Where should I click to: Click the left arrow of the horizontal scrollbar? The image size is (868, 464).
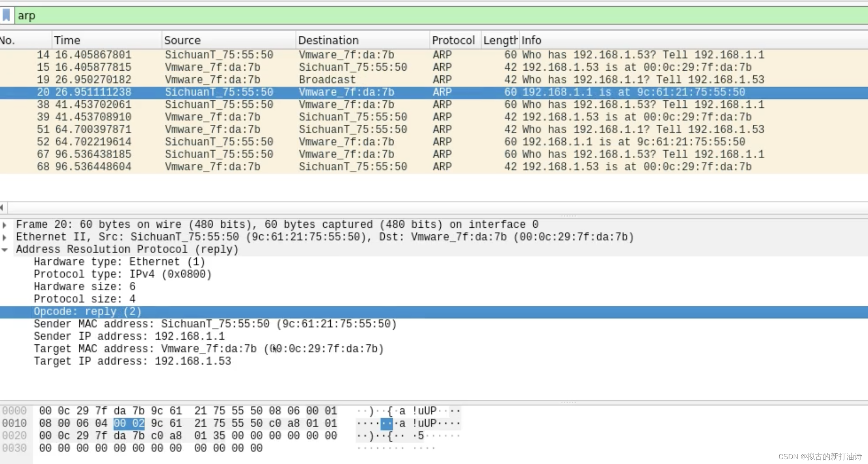2,208
